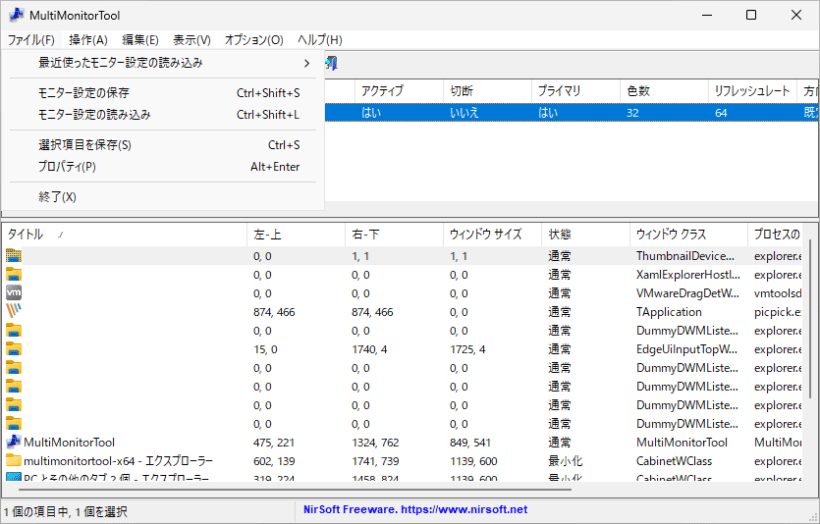
Task: Sort by アクティブ column header
Action: point(399,91)
